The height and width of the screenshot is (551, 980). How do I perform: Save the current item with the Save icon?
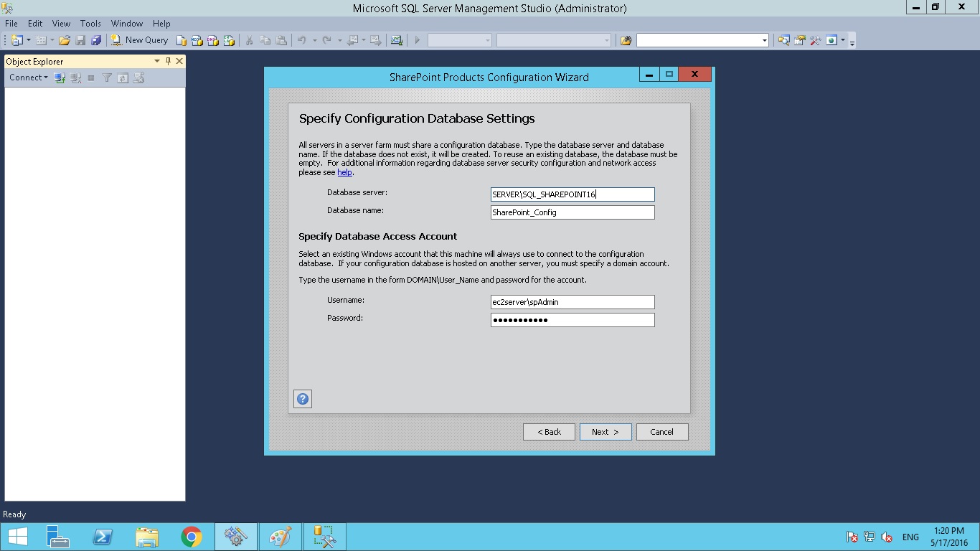point(79,40)
